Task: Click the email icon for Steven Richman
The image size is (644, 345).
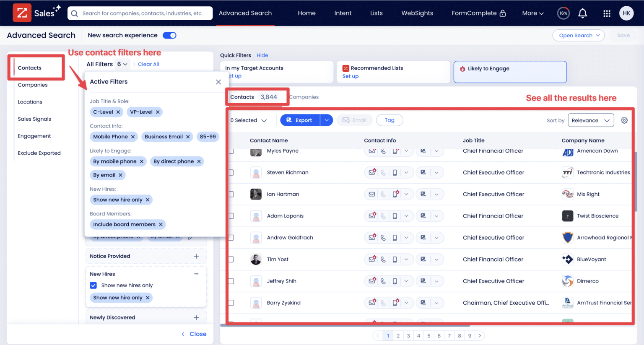Action: tap(372, 172)
